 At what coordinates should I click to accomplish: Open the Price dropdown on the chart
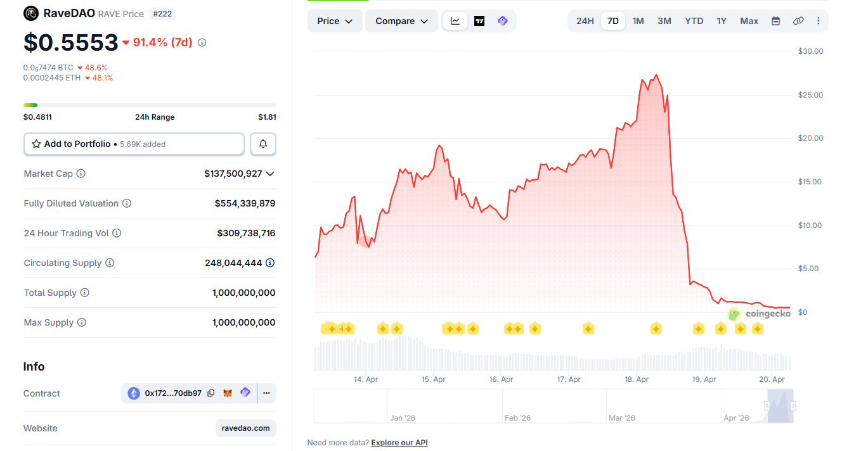(x=335, y=20)
